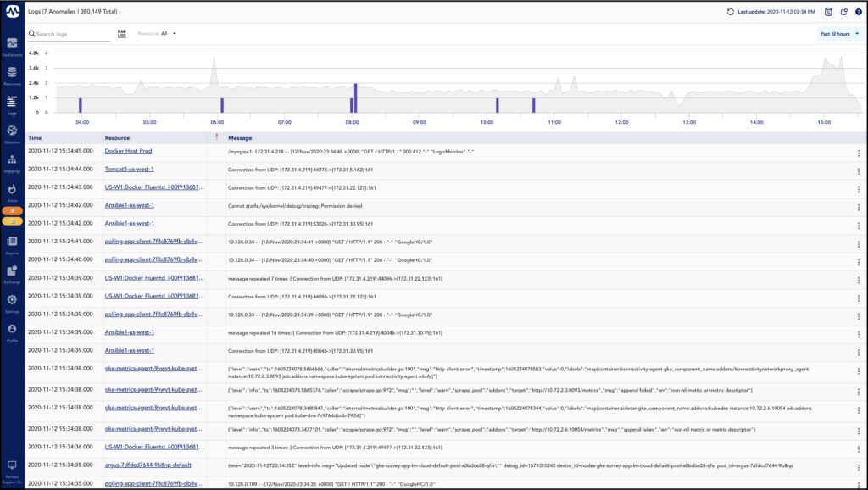Sort by the Resource column header

click(117, 138)
